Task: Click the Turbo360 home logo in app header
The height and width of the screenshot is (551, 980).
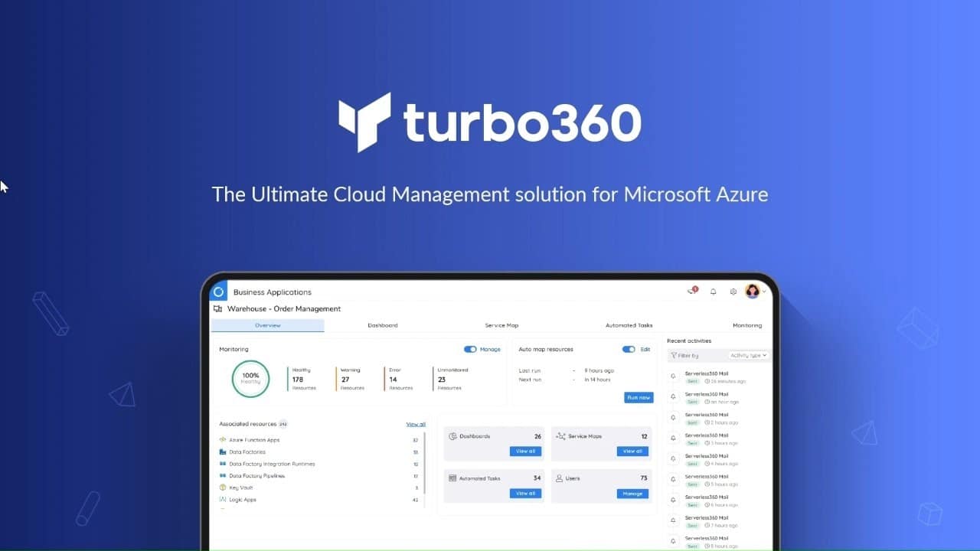Action: (x=218, y=292)
